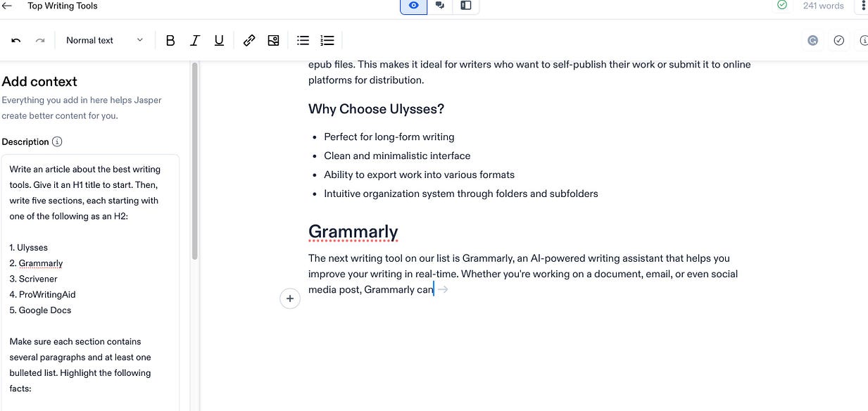Expand the Description info tooltip
Screen dimensions: 868x411
coord(58,141)
